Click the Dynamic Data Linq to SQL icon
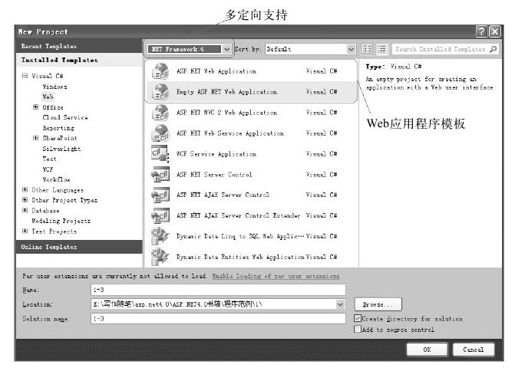515x371 pixels. [160, 236]
